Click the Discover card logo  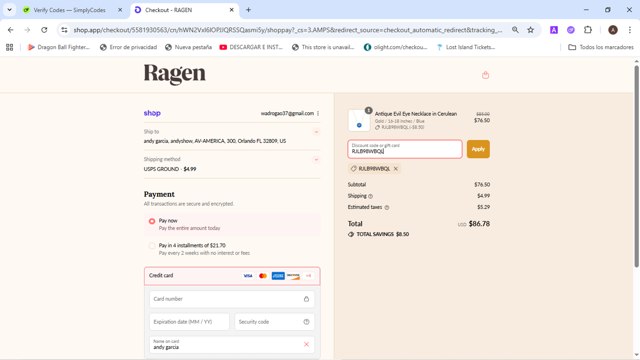[293, 276]
